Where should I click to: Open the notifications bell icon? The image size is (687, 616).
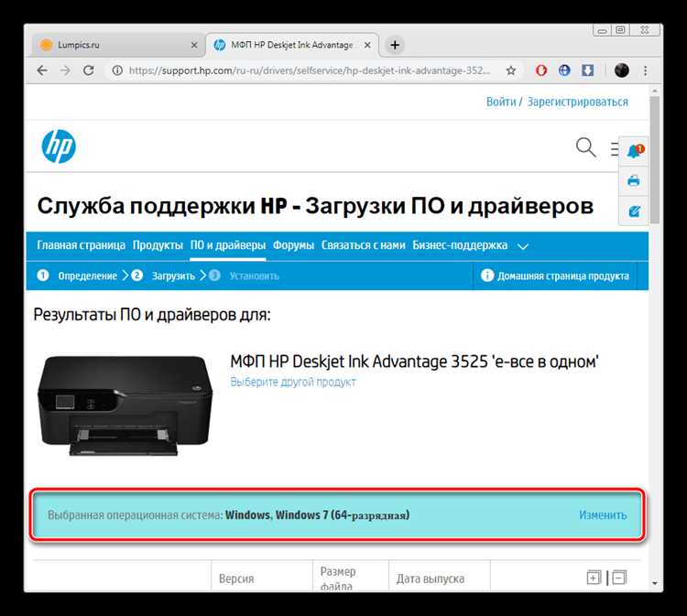[635, 151]
